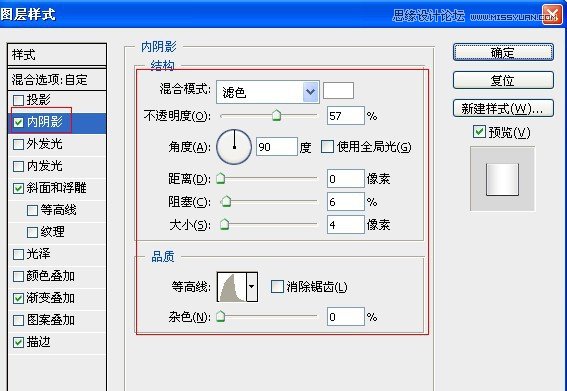Enable the 投影 drop shadow checkbox
Image resolution: width=567 pixels, height=391 pixels.
point(18,100)
